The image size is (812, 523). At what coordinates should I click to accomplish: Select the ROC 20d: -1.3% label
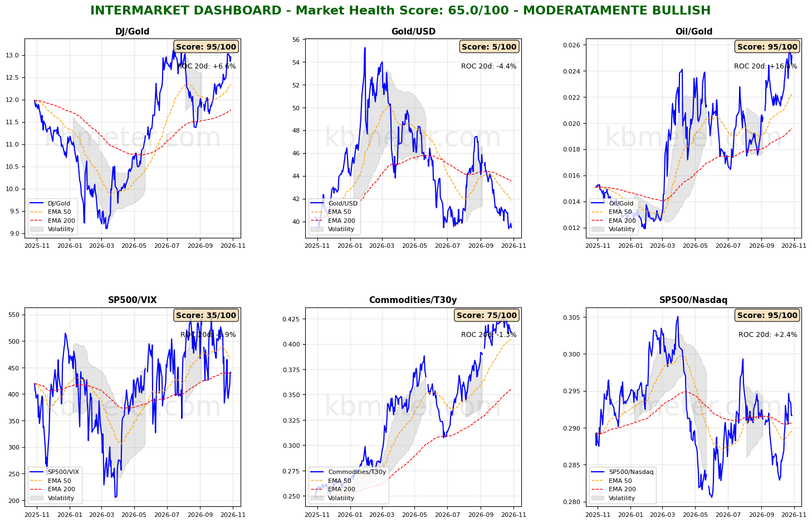coord(489,335)
